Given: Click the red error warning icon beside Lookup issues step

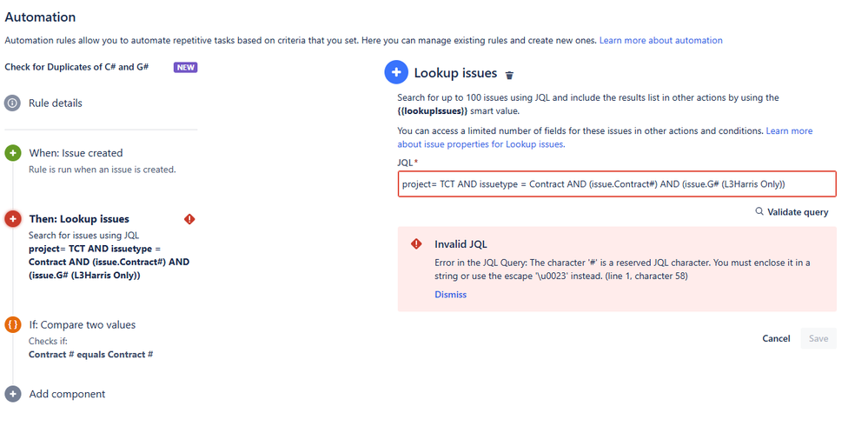Looking at the screenshot, I should click(x=189, y=219).
